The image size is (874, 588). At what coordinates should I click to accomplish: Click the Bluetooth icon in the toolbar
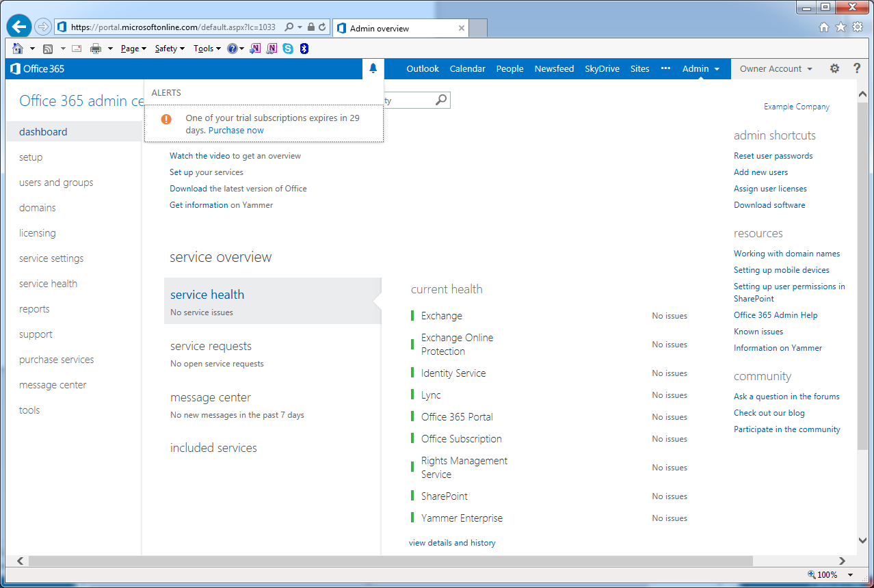[304, 49]
